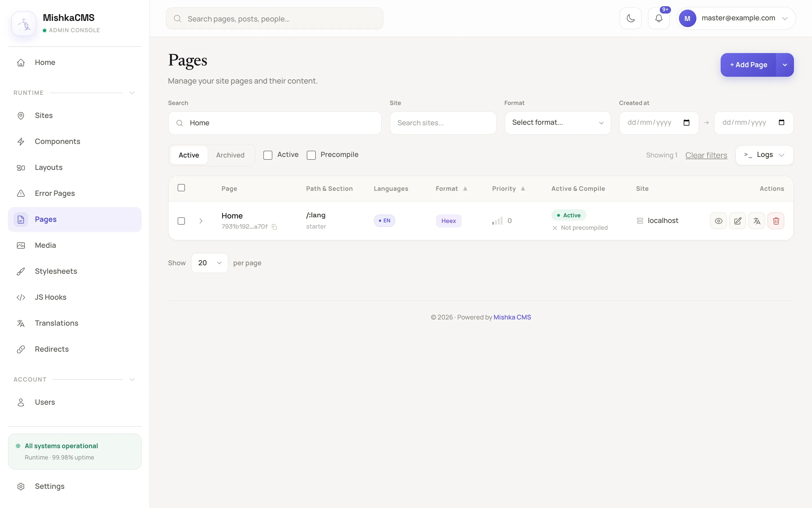Select the Home page row checkbox
The height and width of the screenshot is (508, 812).
pyautogui.click(x=181, y=221)
